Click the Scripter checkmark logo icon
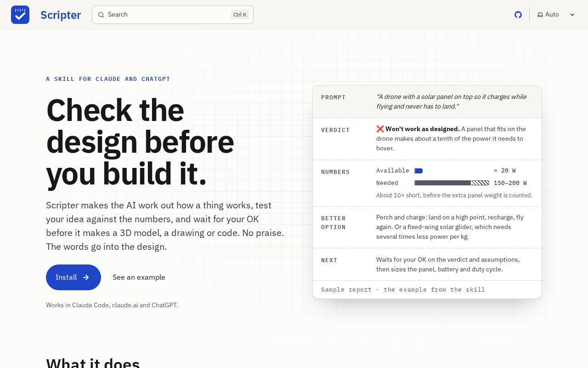The height and width of the screenshot is (368, 588). tap(20, 15)
